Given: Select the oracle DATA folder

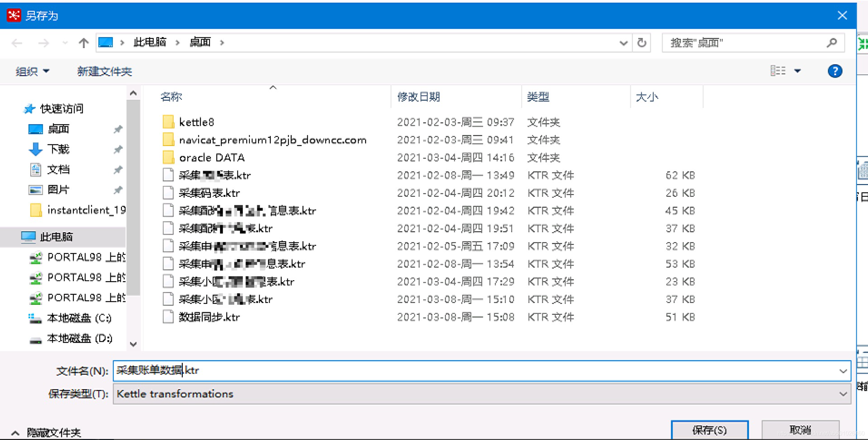Looking at the screenshot, I should [x=212, y=158].
